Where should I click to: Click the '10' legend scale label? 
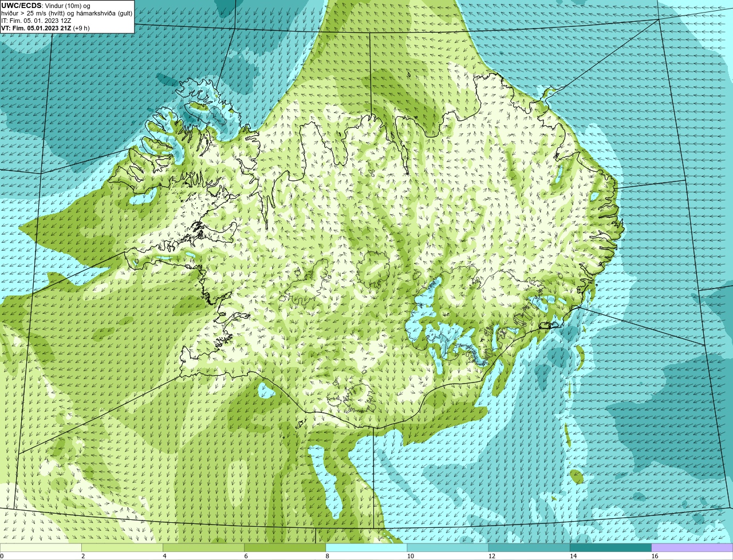point(409,556)
